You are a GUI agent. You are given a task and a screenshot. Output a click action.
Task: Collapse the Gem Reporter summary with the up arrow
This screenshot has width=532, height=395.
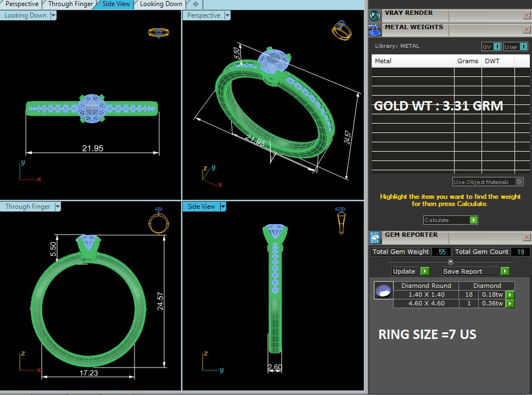(450, 262)
